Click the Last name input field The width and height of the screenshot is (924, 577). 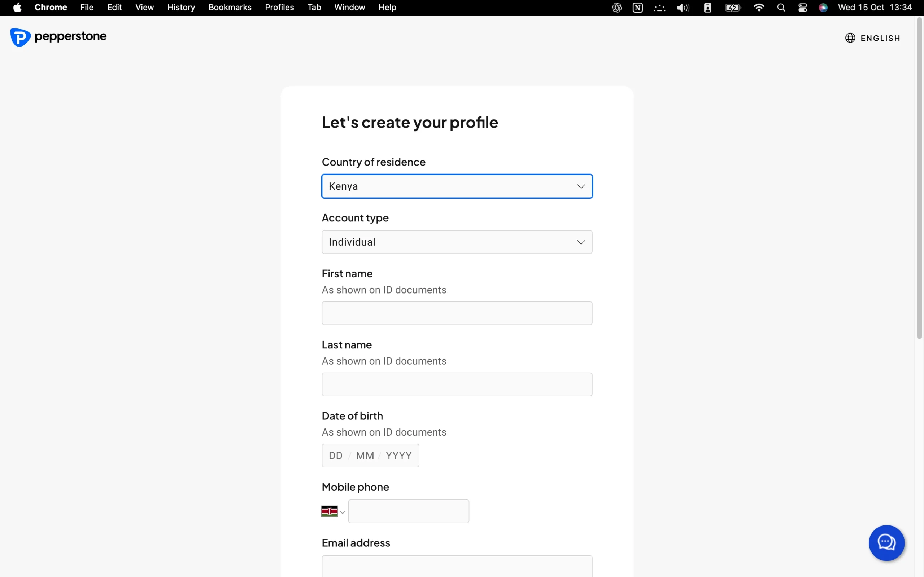[457, 384]
